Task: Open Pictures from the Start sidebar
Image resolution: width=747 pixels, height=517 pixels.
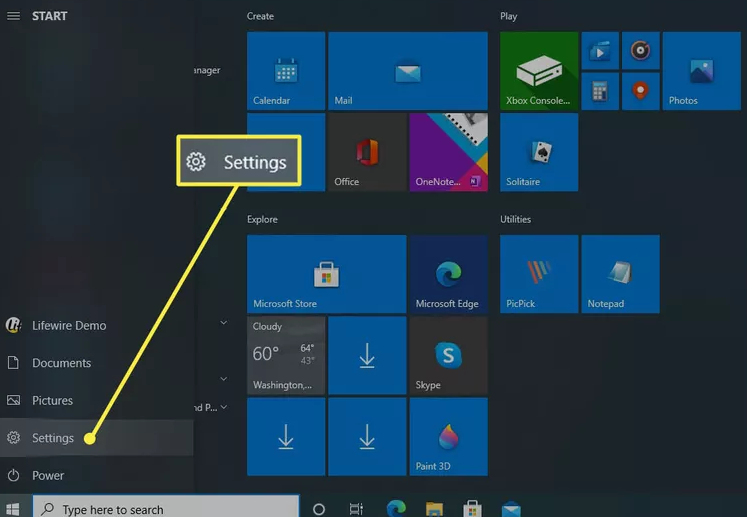Action: (x=97, y=400)
